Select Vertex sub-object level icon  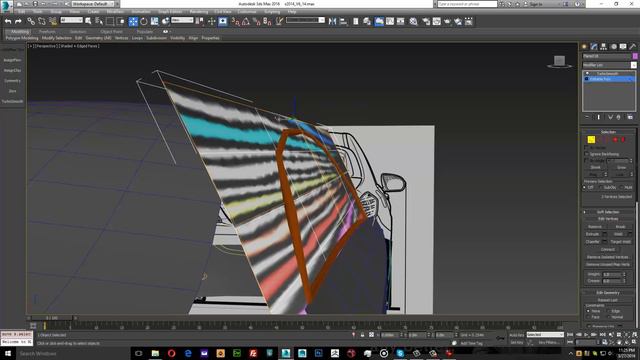(x=591, y=140)
